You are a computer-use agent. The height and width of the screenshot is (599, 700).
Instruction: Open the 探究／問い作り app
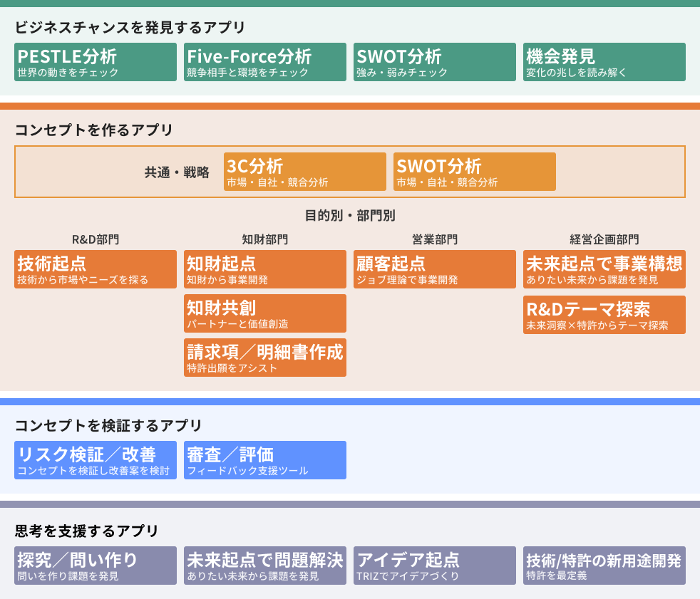click(96, 566)
